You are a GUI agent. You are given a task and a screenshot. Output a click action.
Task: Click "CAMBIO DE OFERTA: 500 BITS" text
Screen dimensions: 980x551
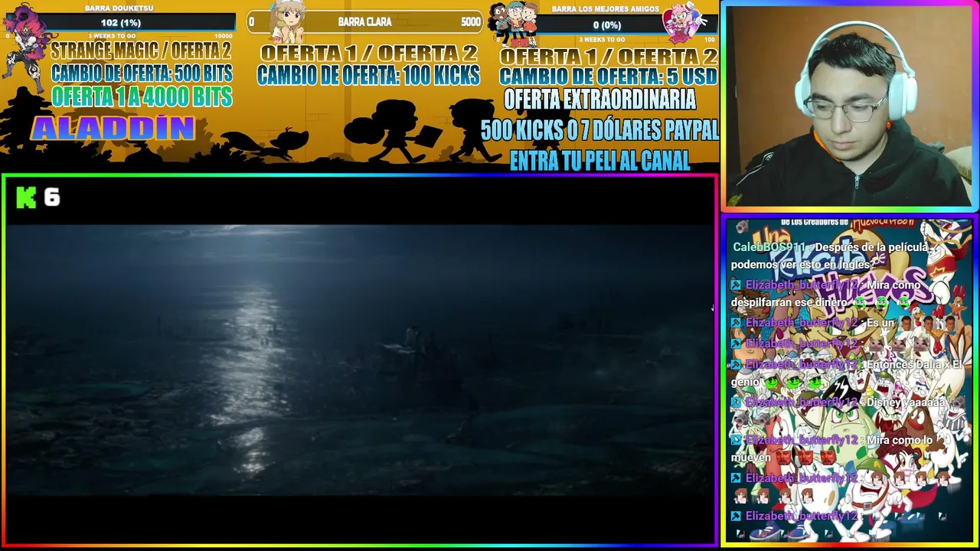142,74
